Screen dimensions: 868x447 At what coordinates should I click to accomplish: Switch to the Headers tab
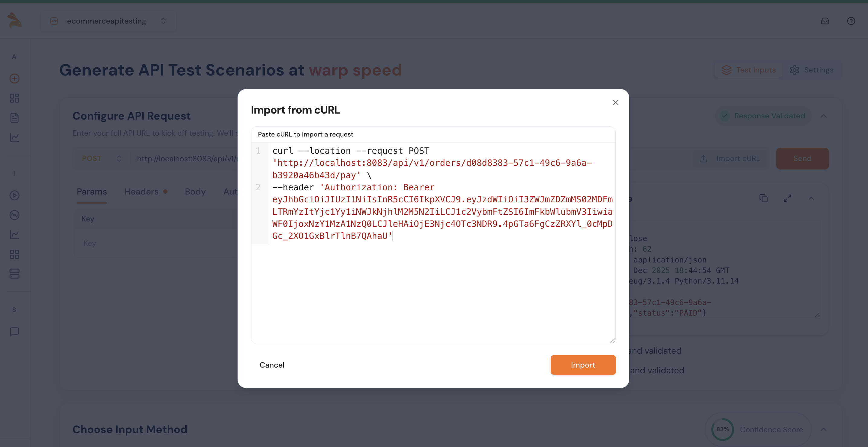(141, 191)
